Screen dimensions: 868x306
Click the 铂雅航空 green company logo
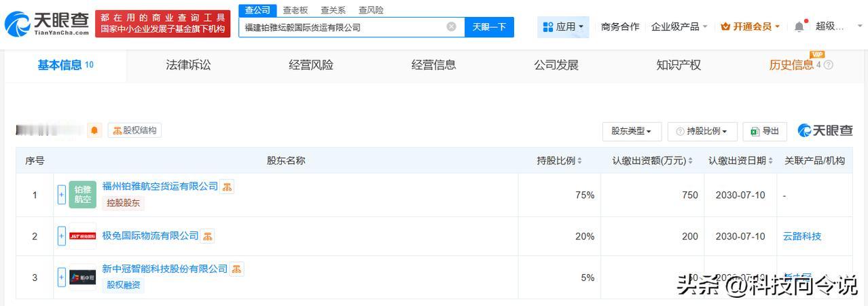point(83,195)
